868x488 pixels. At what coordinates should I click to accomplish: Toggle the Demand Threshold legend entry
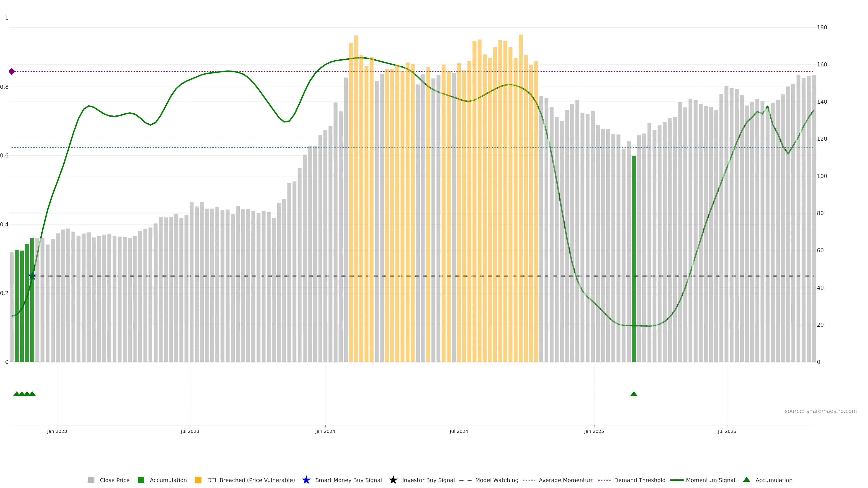click(x=639, y=480)
